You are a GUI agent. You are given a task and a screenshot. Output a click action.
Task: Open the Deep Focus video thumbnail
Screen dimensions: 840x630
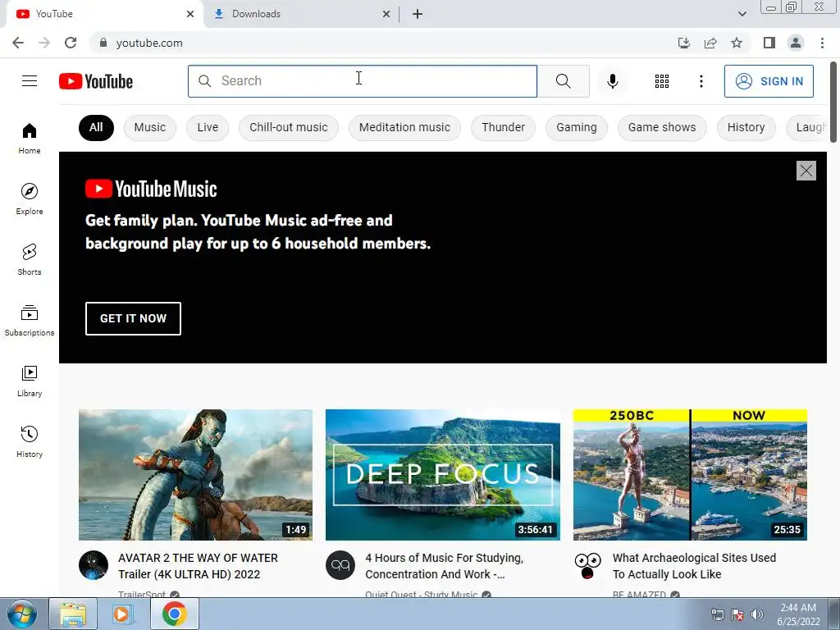click(442, 475)
